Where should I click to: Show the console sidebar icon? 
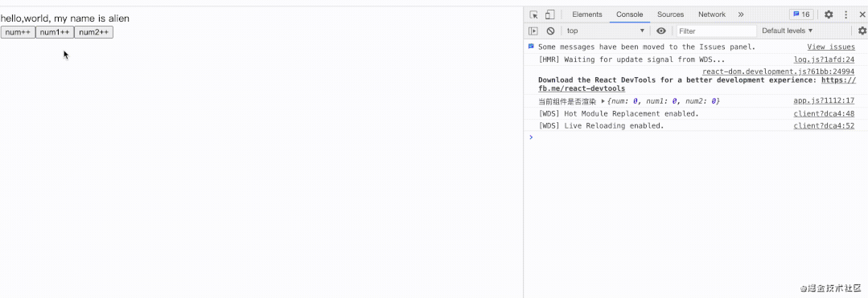(x=533, y=31)
